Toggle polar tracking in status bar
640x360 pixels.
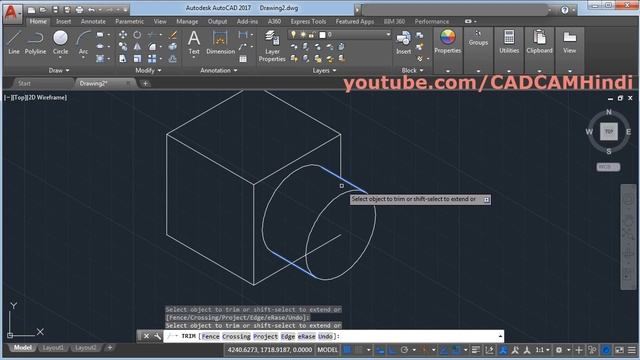pos(404,350)
